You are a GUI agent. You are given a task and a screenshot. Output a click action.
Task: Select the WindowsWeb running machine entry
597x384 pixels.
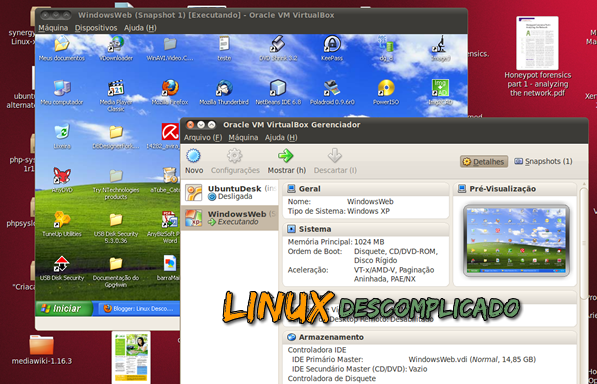230,218
